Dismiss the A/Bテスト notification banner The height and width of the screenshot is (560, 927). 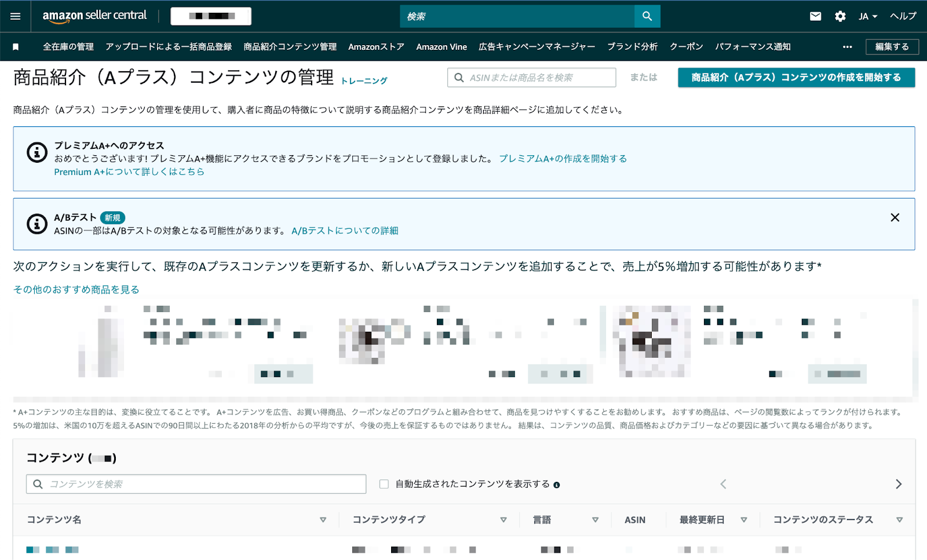click(x=895, y=217)
